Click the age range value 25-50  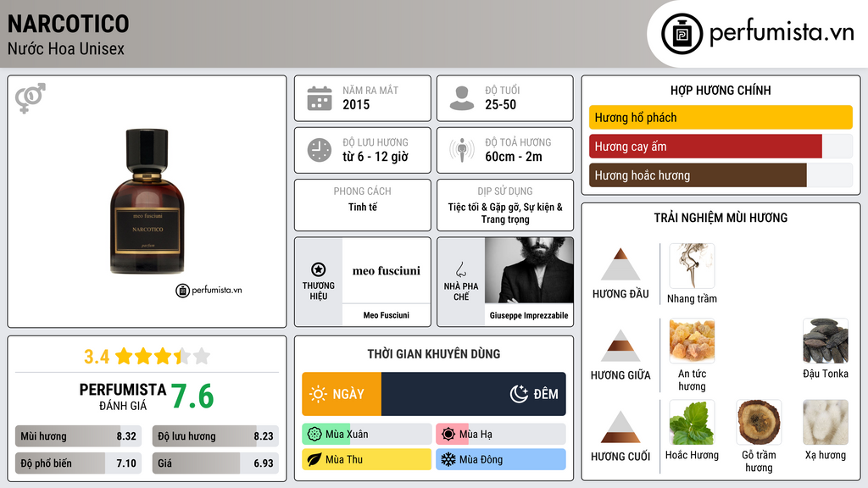(500, 104)
